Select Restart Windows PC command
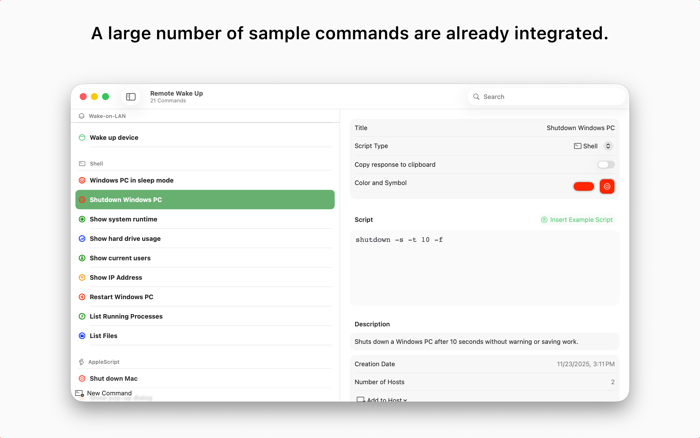The height and width of the screenshot is (438, 700). (x=205, y=297)
